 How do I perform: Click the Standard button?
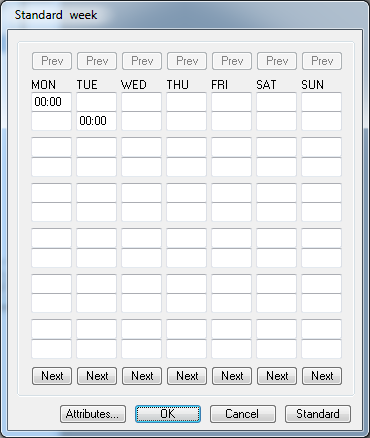(x=318, y=414)
